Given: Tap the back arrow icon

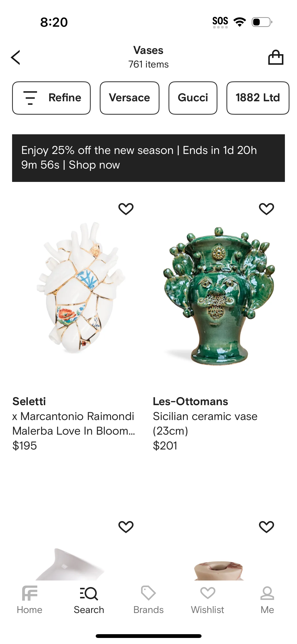Looking at the screenshot, I should click(x=16, y=57).
